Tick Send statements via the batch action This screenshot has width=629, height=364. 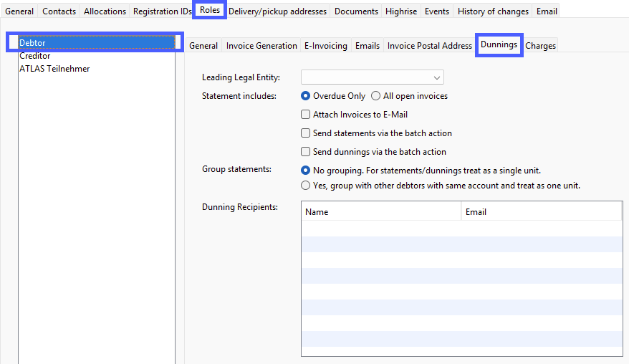(306, 133)
